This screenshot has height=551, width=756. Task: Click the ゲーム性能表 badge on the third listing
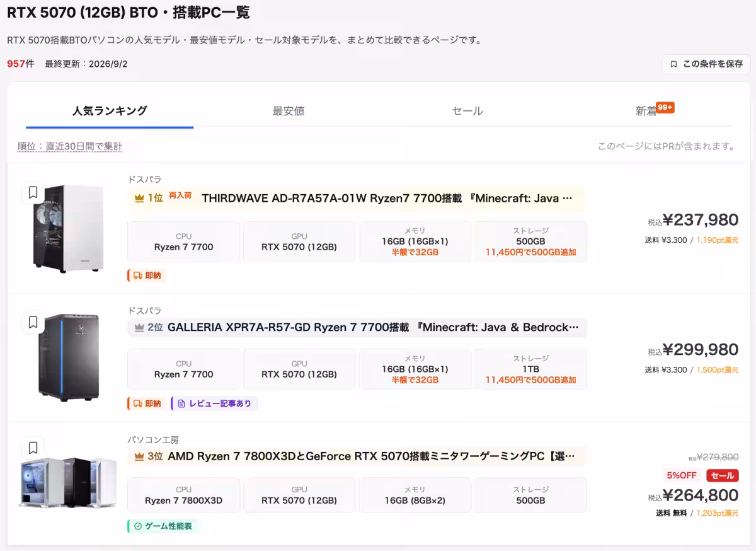click(164, 526)
